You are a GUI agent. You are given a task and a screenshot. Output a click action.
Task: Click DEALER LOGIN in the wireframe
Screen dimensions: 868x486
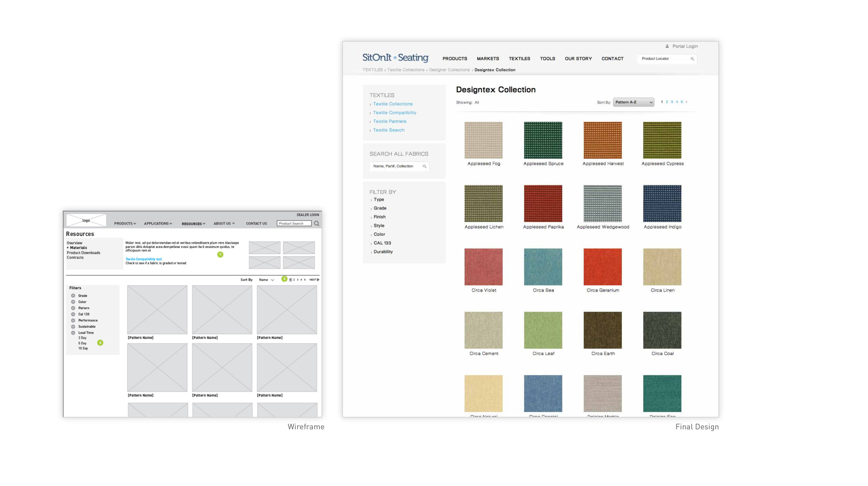point(308,215)
